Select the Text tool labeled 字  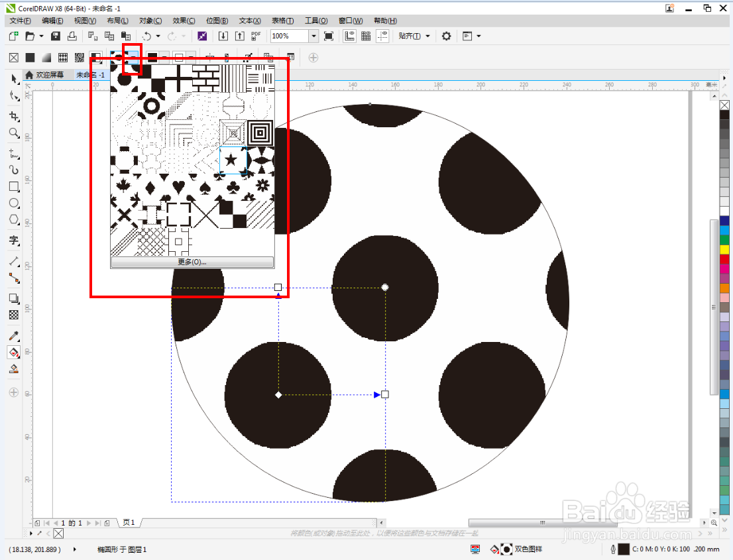14,241
